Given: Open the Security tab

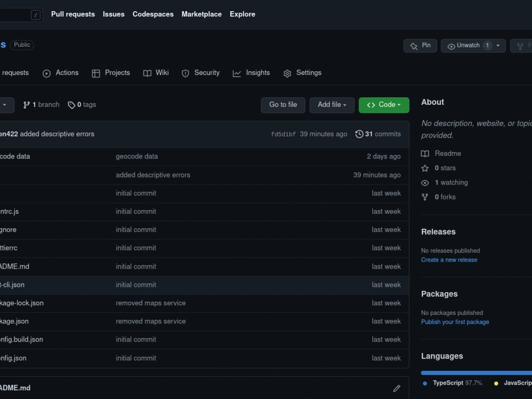Looking at the screenshot, I should (201, 73).
